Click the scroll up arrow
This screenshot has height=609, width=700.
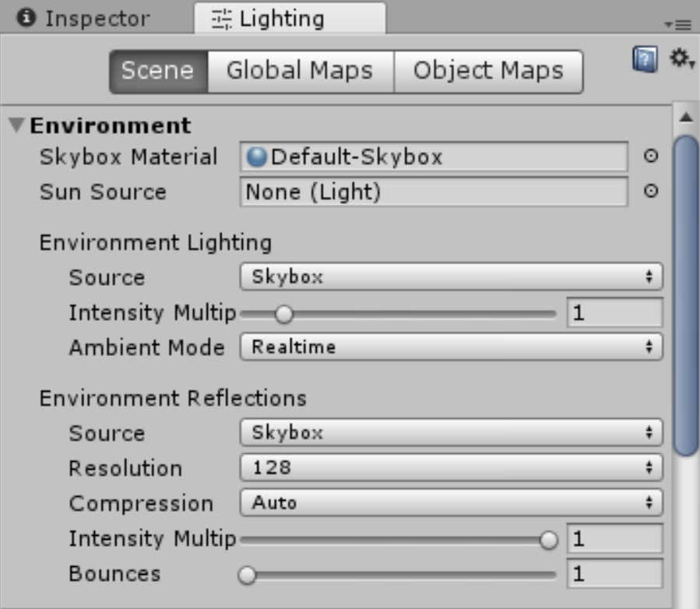click(x=686, y=118)
